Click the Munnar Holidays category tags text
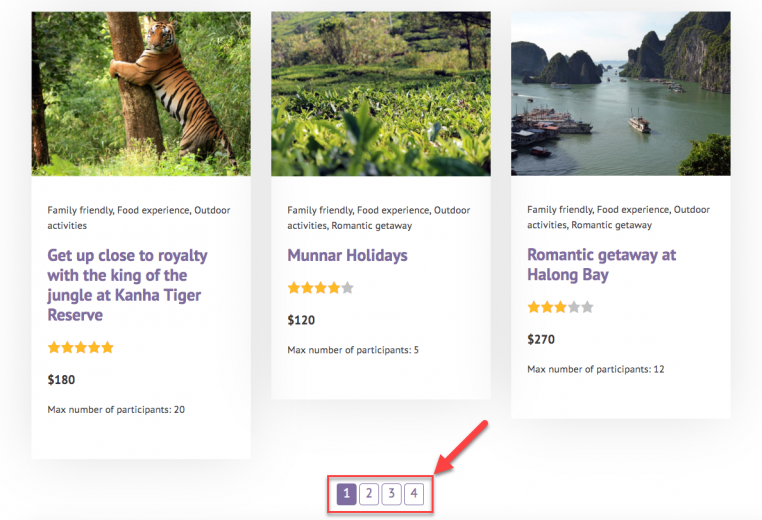Image resolution: width=762 pixels, height=520 pixels. [378, 218]
